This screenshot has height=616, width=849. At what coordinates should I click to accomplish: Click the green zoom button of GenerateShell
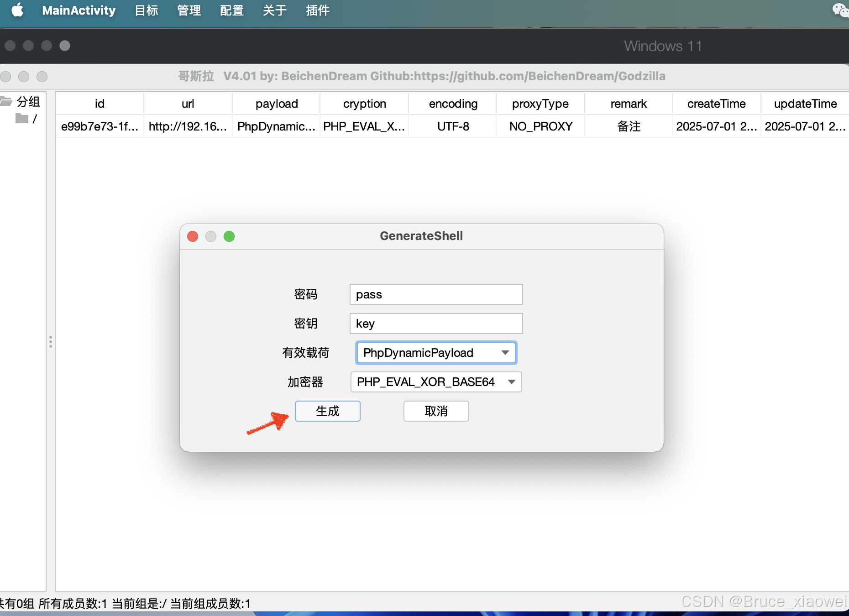[229, 236]
